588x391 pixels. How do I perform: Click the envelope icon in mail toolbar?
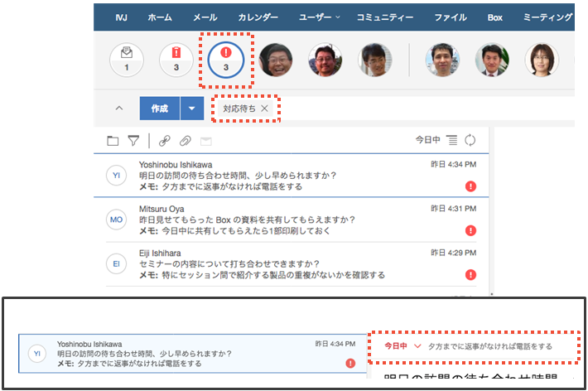206,140
